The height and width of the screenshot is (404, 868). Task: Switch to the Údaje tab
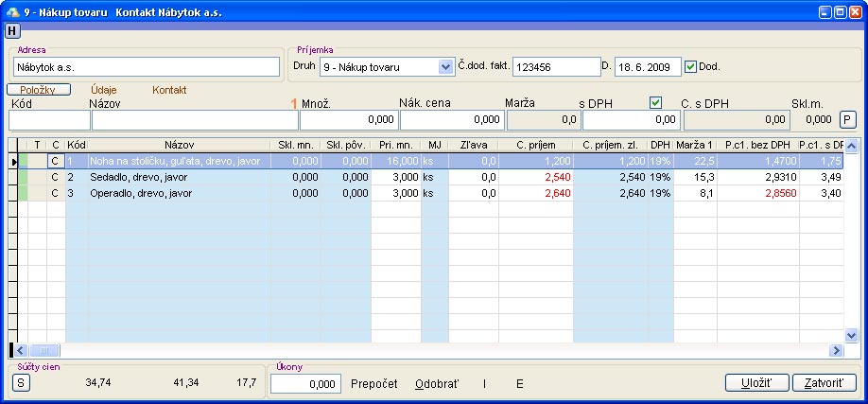(x=104, y=89)
